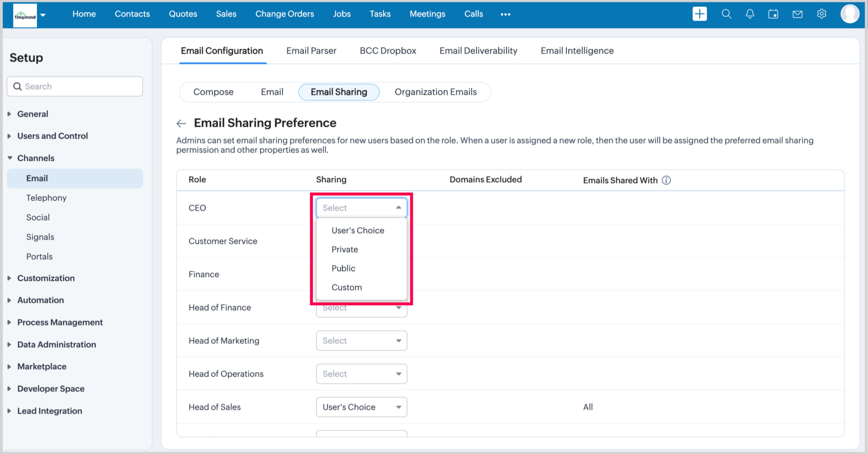Expand the Users and Control section
The width and height of the screenshot is (868, 454).
pos(52,136)
